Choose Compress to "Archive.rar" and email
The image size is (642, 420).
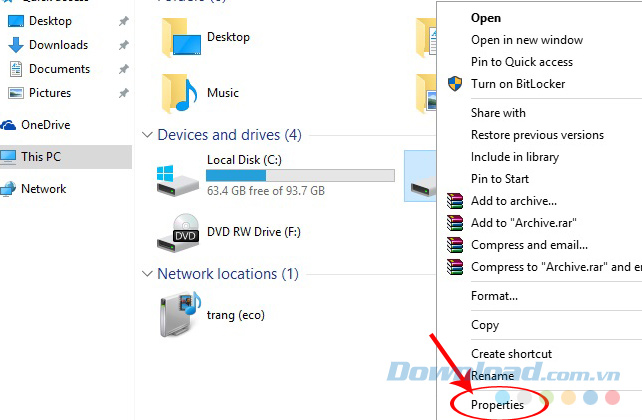556,267
